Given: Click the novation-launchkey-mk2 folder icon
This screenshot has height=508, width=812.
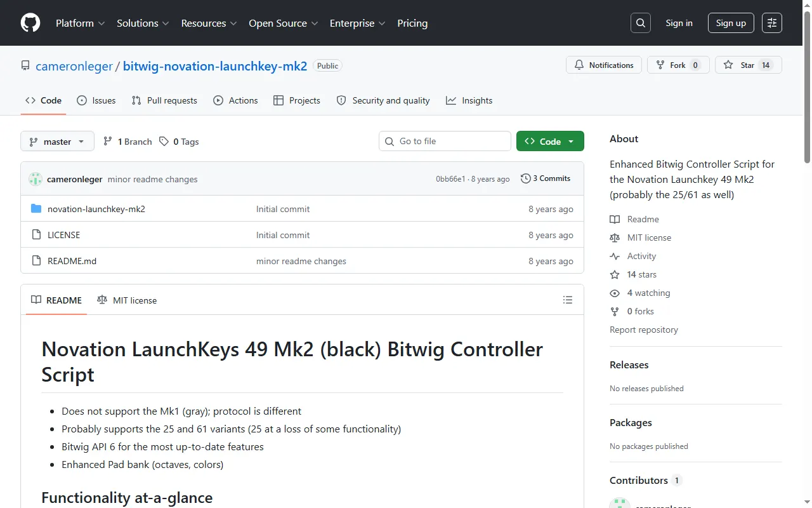Looking at the screenshot, I should click(36, 209).
